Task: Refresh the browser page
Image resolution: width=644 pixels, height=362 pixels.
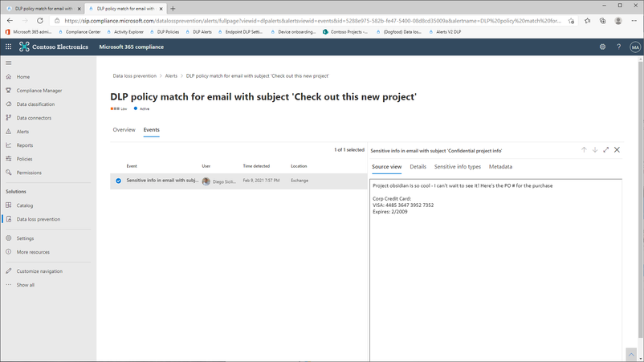Action: coord(40,21)
